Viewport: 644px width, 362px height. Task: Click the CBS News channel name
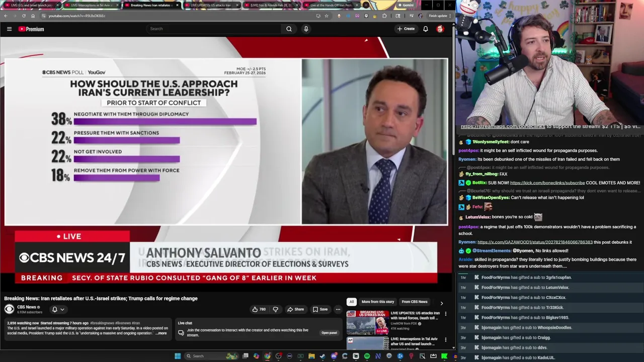coord(27,307)
